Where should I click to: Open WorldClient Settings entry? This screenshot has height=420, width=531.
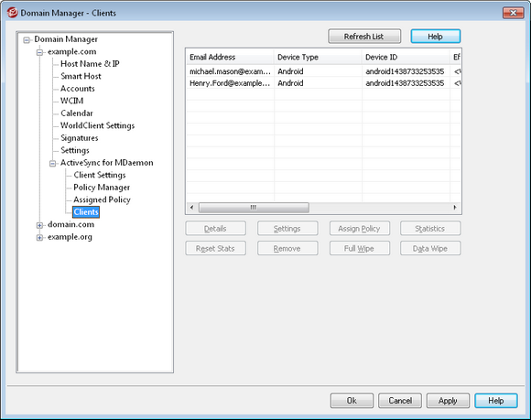tap(97, 125)
